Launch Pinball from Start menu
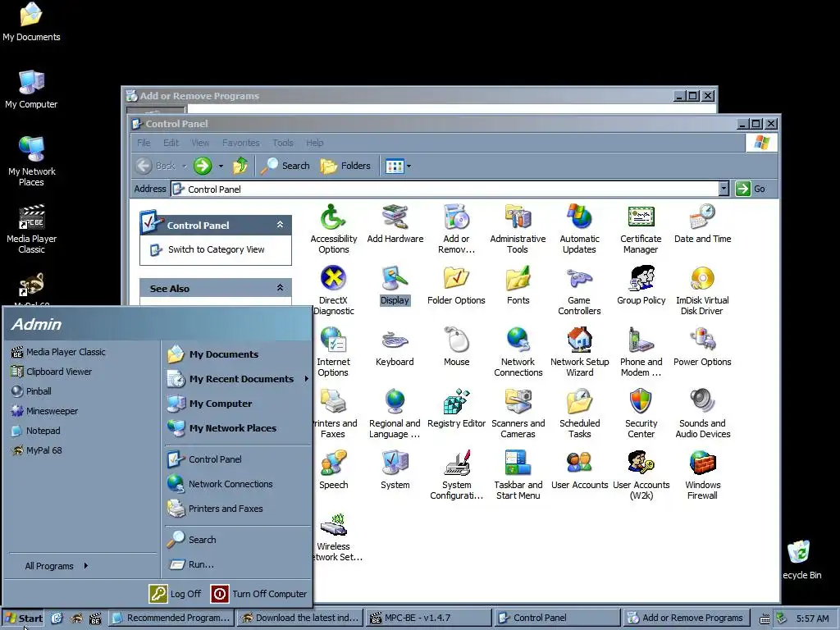Viewport: 840px width, 630px height. click(32, 391)
